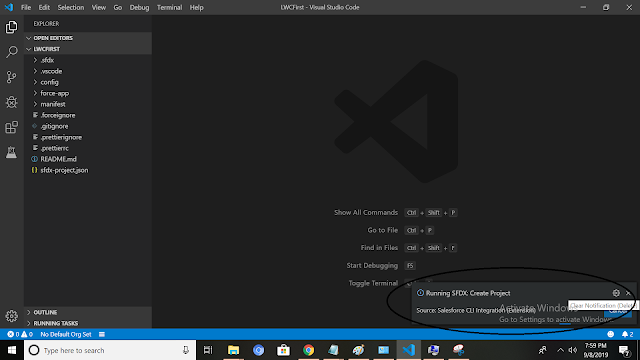The image size is (640, 360).
Task: Expand the manifest folder
Action: (88, 104)
